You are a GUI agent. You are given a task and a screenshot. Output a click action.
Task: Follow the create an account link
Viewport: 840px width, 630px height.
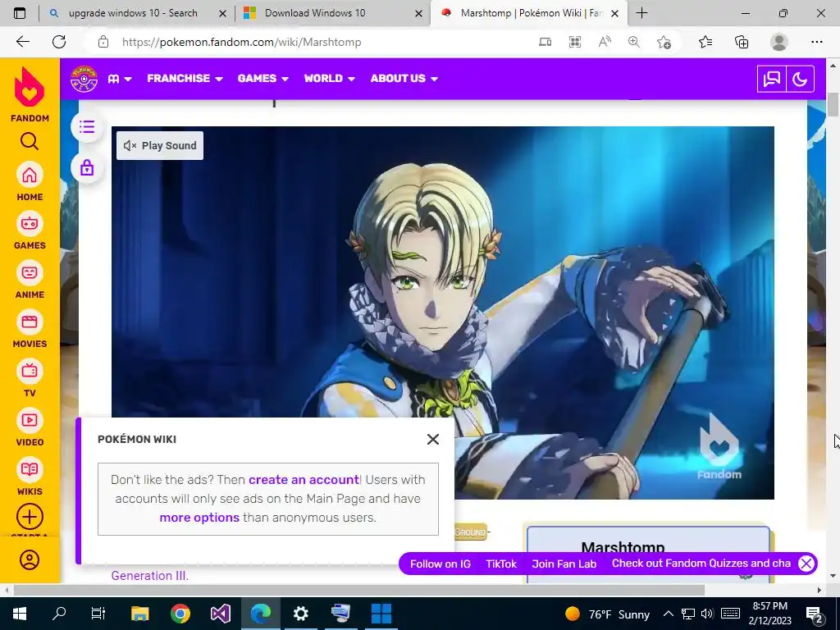tap(304, 479)
